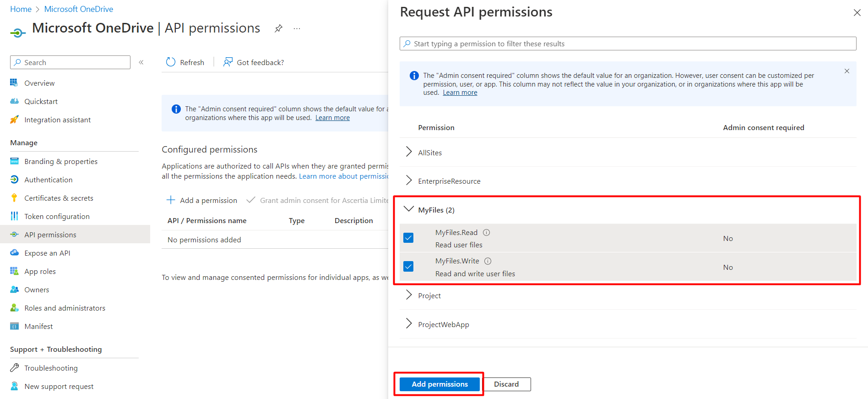This screenshot has width=868, height=399.
Task: Open the more options ellipsis
Action: pyautogui.click(x=297, y=28)
